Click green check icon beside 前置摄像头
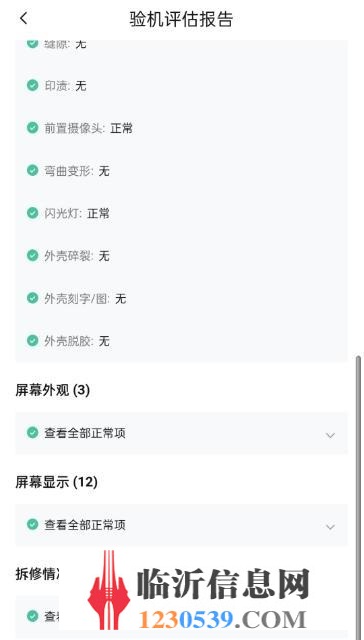 tap(33, 128)
